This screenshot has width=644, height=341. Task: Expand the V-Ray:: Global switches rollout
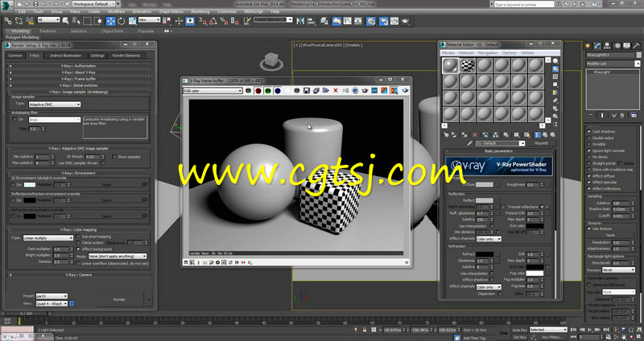(79, 85)
